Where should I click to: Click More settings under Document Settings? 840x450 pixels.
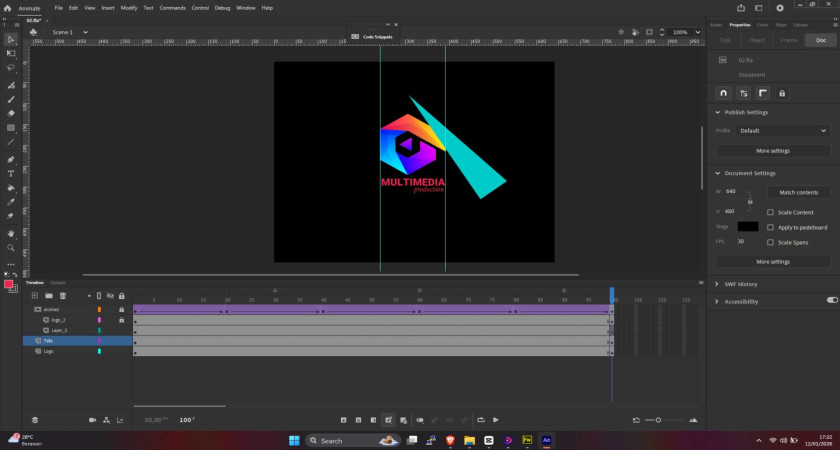point(773,262)
